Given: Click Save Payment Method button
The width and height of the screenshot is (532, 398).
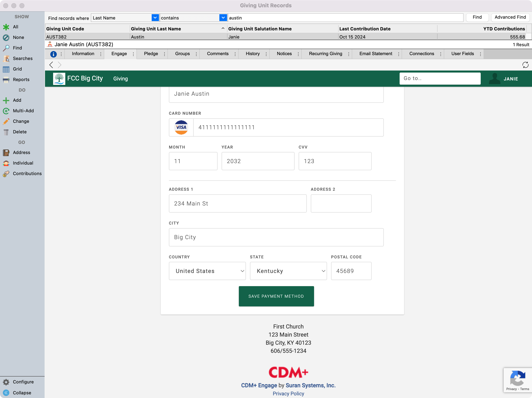Looking at the screenshot, I should (276, 296).
